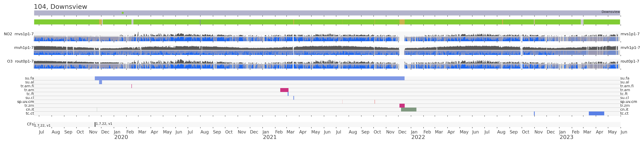
Task: Click the dark CFs marker labeled 1.7.22, v1
Action: click(x=95, y=124)
